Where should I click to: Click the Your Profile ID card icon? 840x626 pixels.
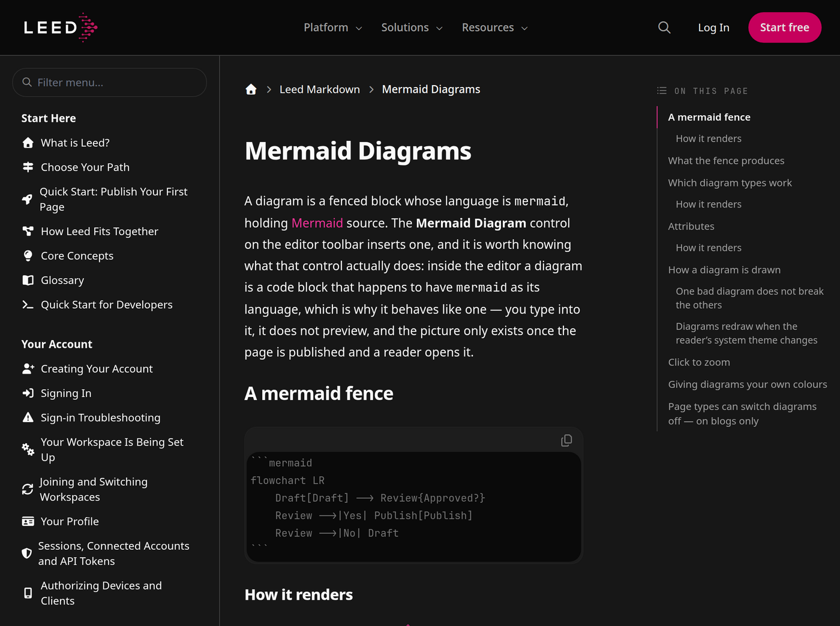(28, 522)
